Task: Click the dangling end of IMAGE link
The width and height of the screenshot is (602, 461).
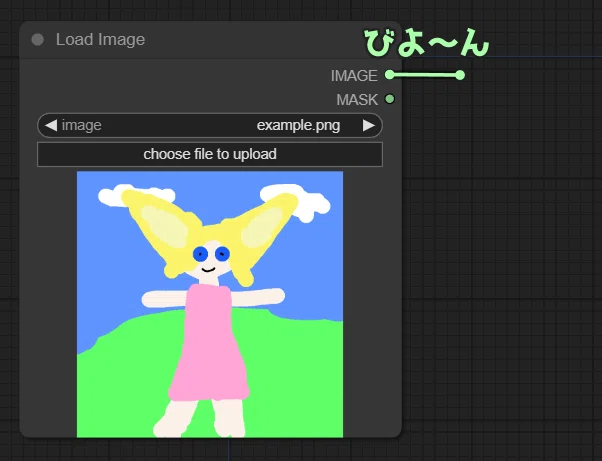Action: (460, 75)
